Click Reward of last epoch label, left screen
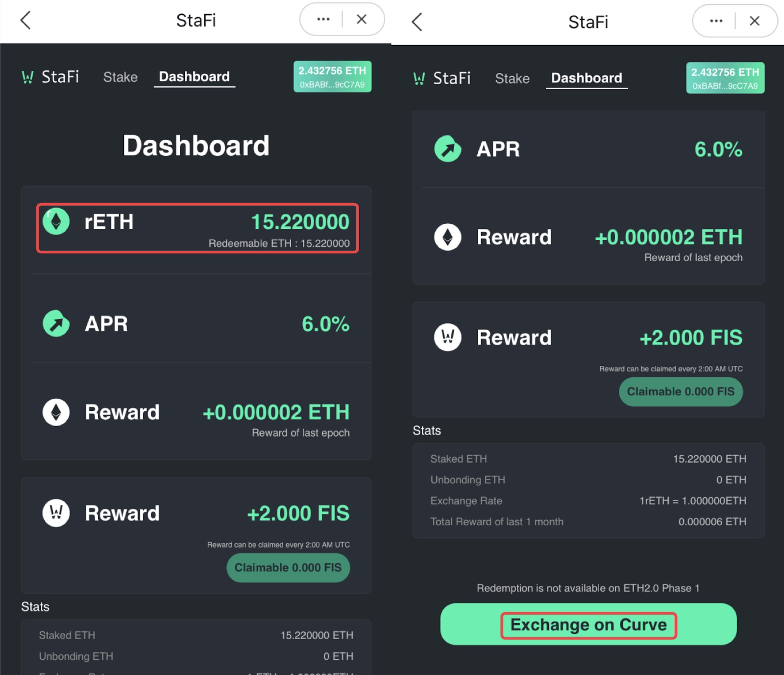Viewport: 784px width, 675px height. coord(301,433)
